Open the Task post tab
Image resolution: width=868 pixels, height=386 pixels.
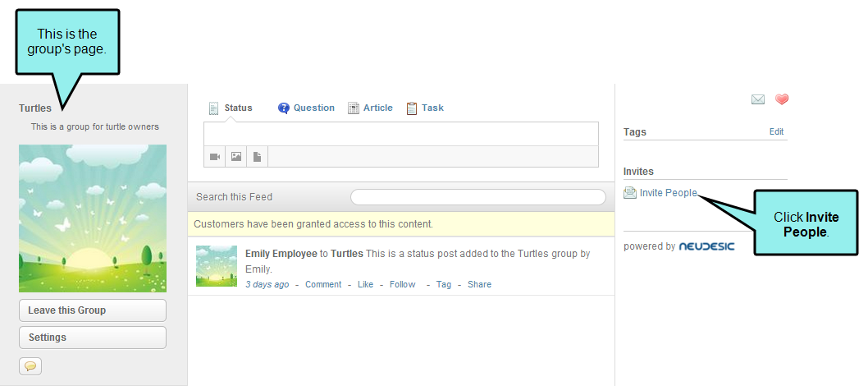[425, 108]
